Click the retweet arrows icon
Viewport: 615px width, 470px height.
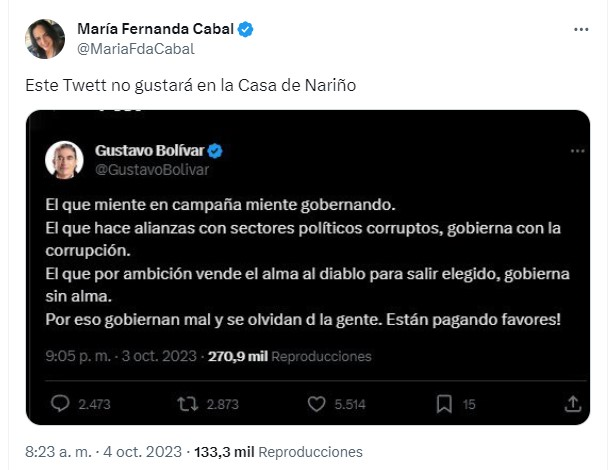click(x=187, y=404)
